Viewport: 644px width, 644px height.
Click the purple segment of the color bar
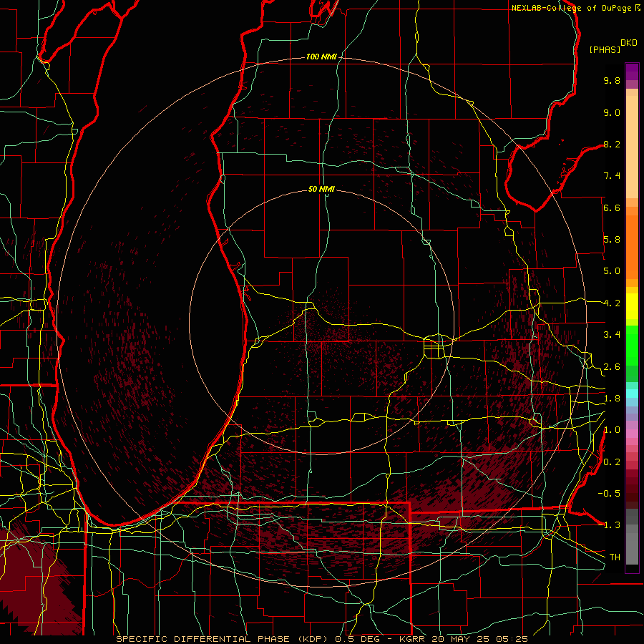pyautogui.click(x=632, y=72)
